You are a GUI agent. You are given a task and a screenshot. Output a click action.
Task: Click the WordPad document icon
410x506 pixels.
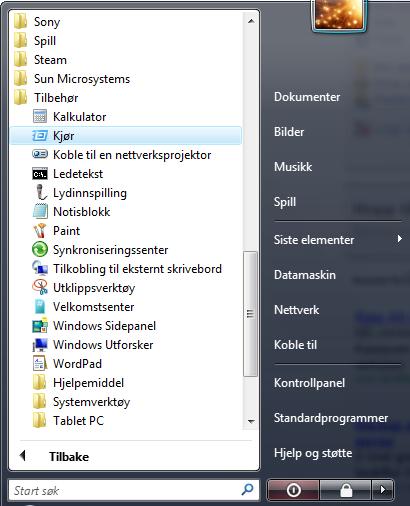coord(39,363)
